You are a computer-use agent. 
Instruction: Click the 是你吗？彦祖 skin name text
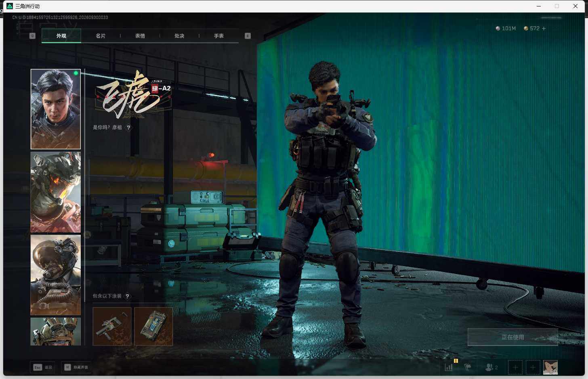[107, 128]
